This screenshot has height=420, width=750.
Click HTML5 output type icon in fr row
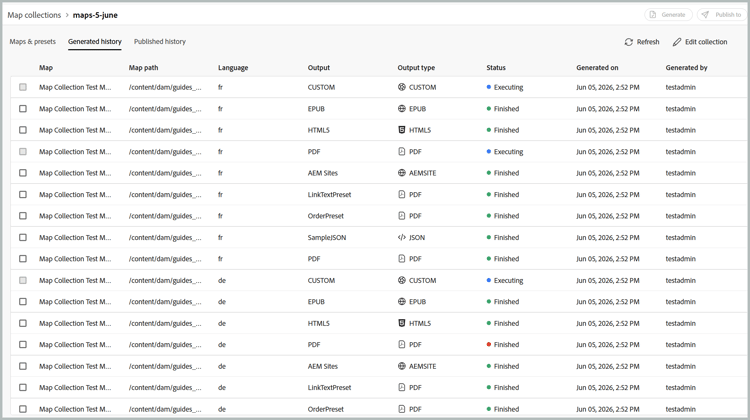402,130
